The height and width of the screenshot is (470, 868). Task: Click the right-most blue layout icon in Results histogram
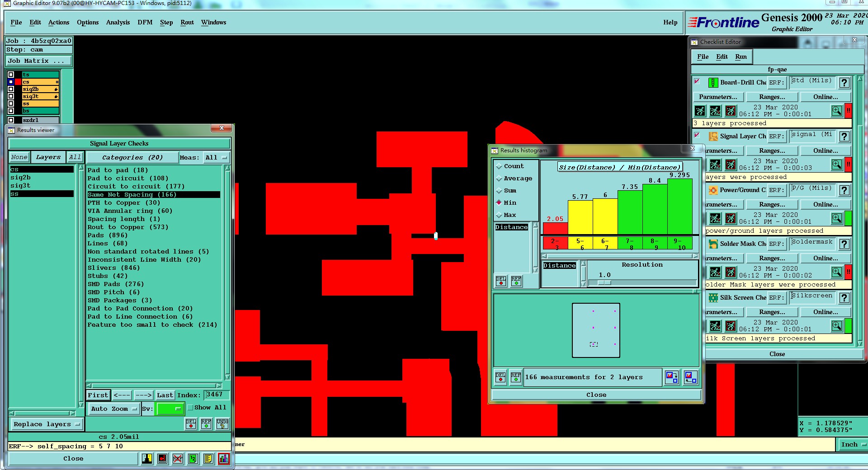click(690, 377)
